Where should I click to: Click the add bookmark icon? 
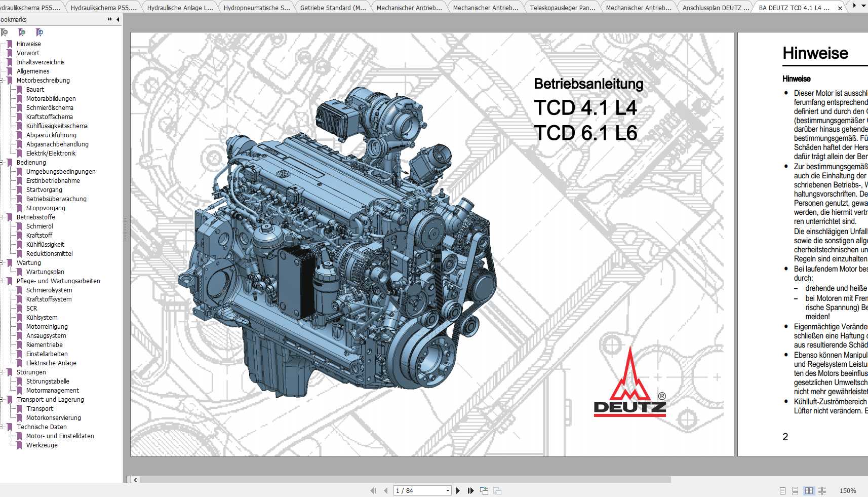click(22, 32)
